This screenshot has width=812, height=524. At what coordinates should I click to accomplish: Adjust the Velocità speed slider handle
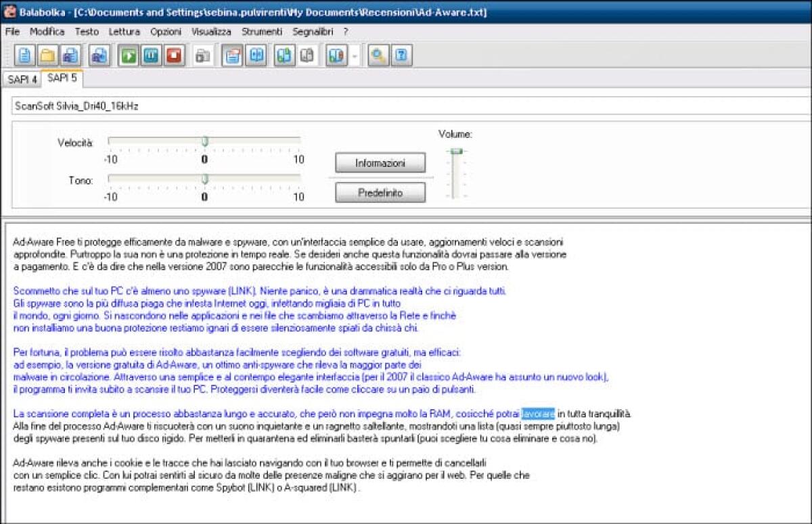pyautogui.click(x=205, y=139)
